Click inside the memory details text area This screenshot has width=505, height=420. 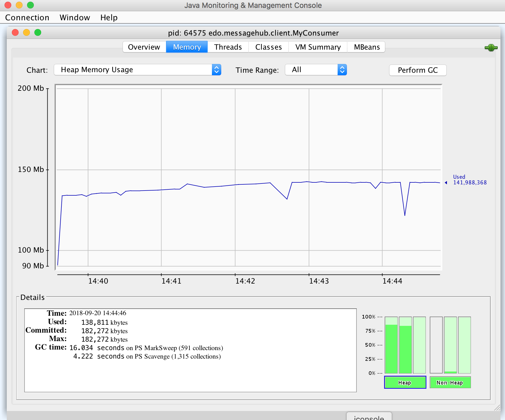pyautogui.click(x=191, y=350)
